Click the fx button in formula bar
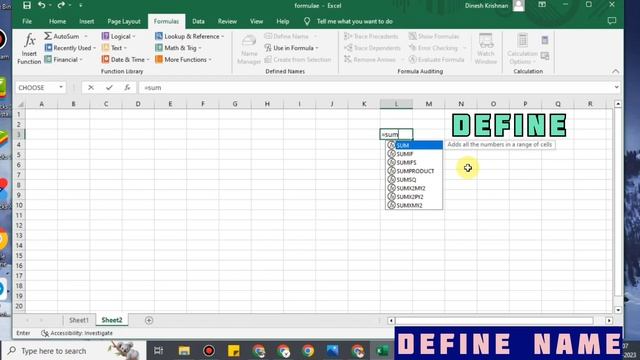This screenshot has width=640, height=360. [x=127, y=87]
